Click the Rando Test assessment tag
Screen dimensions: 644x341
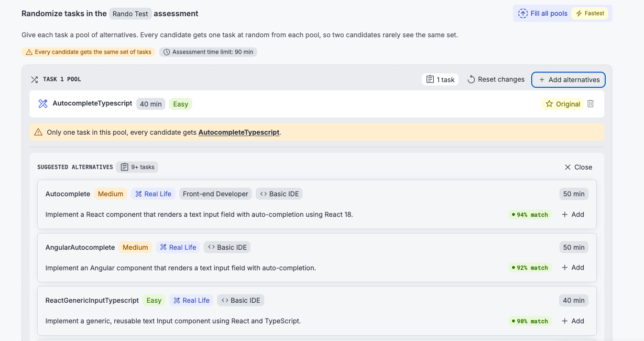pyautogui.click(x=131, y=14)
